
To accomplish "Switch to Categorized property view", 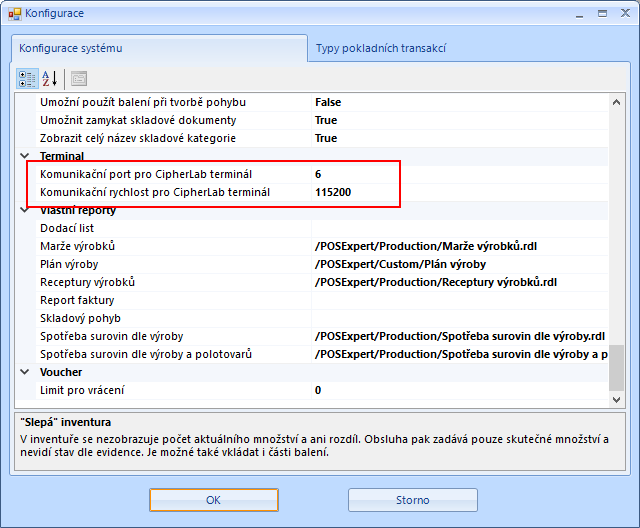I will [28, 79].
